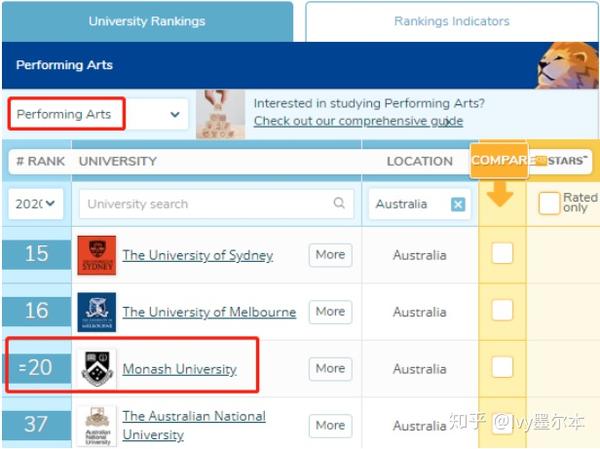This screenshot has height=449, width=600.
Task: Click More for Australian National University
Action: pyautogui.click(x=330, y=426)
